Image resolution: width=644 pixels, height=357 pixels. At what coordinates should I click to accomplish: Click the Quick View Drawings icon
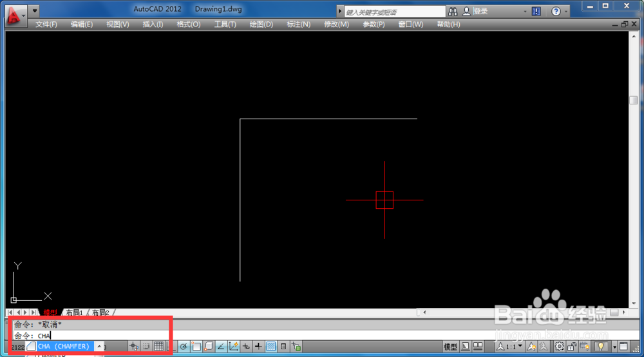click(478, 347)
